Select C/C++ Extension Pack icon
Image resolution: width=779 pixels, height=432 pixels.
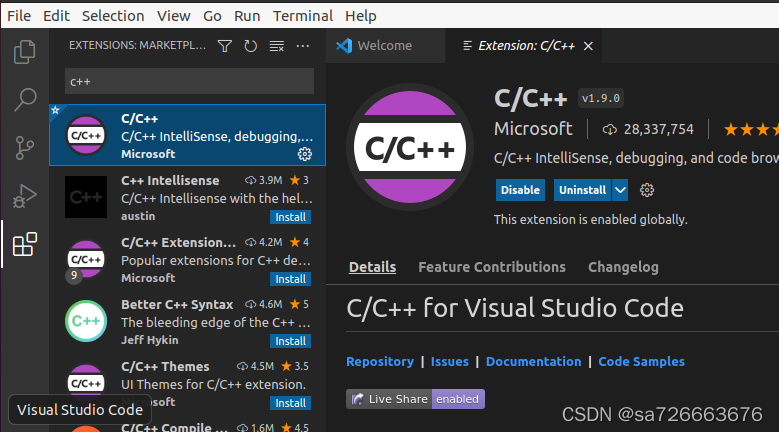(x=86, y=259)
